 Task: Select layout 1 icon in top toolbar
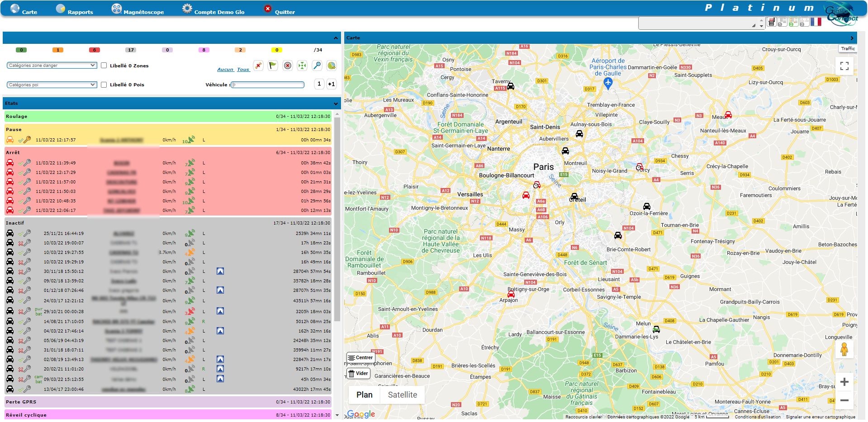783,22
